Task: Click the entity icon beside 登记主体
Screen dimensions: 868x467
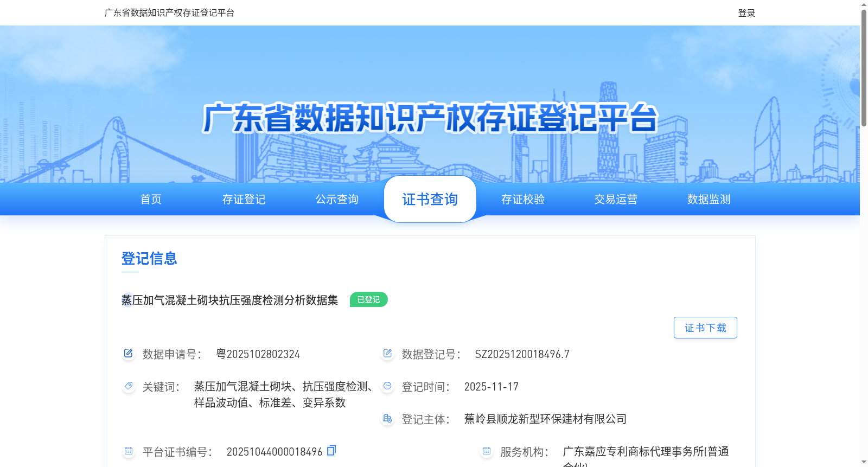Action: (x=387, y=418)
